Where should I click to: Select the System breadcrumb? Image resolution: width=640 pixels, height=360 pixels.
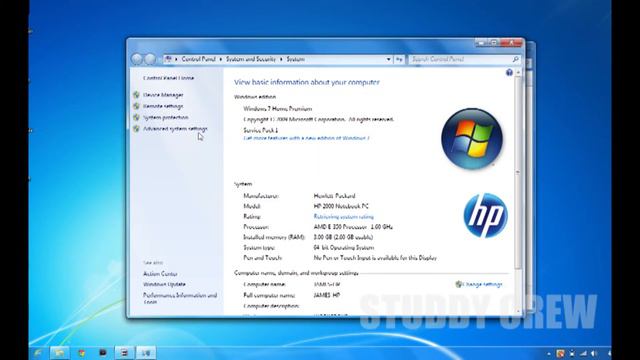click(x=296, y=59)
